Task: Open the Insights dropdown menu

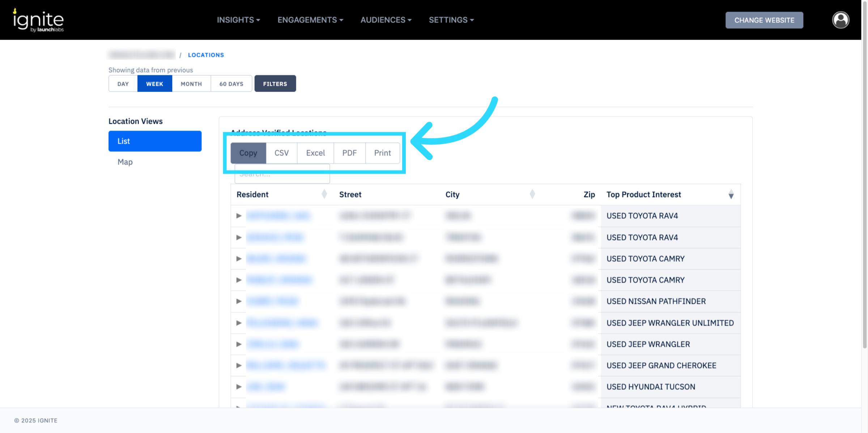Action: pos(238,20)
